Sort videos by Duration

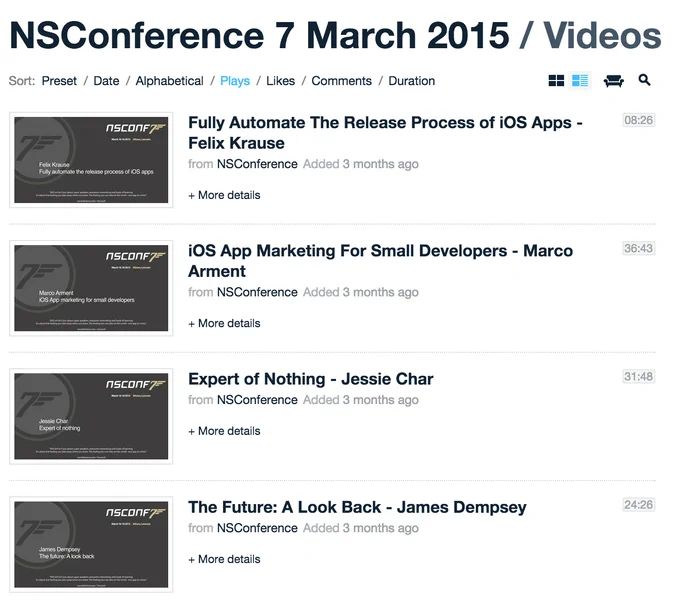[x=412, y=81]
